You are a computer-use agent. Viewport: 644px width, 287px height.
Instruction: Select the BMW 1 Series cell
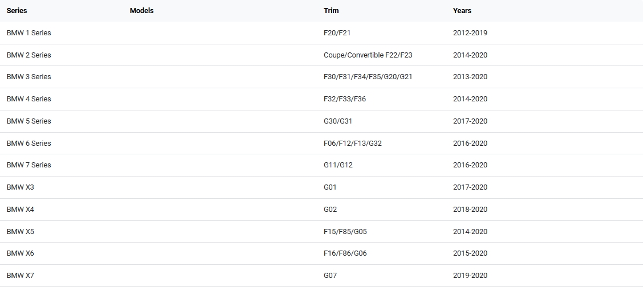(28, 33)
